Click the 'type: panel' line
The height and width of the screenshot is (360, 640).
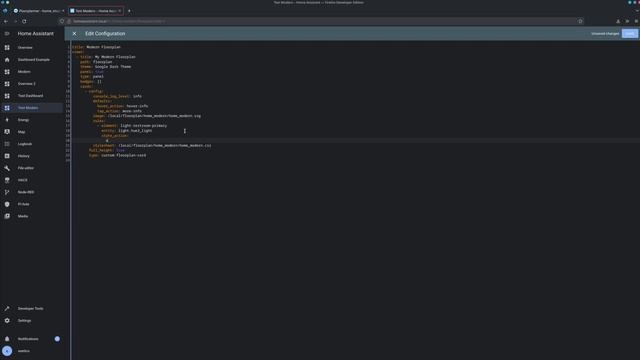(x=92, y=76)
